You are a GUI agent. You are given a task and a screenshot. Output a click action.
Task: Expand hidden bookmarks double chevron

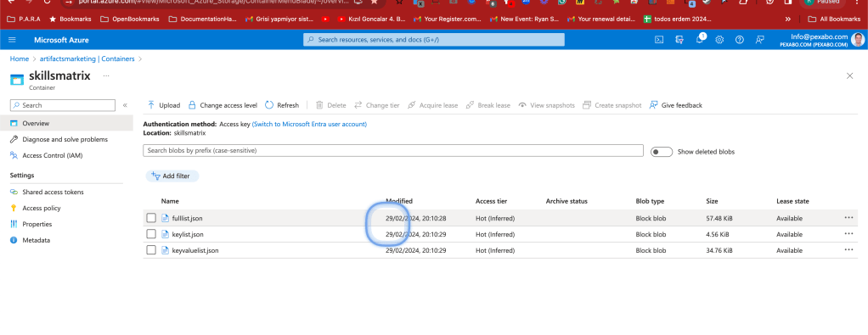[787, 19]
